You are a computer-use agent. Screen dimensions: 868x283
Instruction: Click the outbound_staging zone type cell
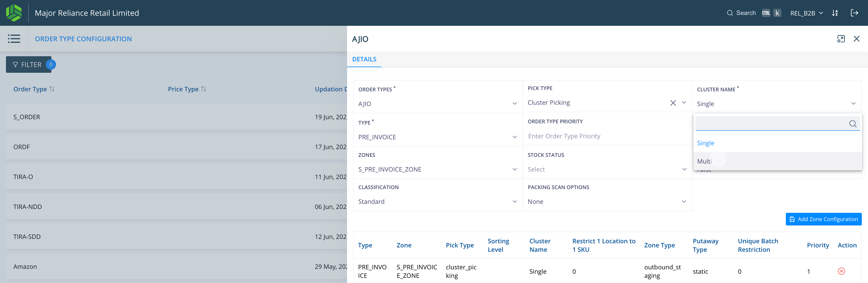tap(662, 271)
